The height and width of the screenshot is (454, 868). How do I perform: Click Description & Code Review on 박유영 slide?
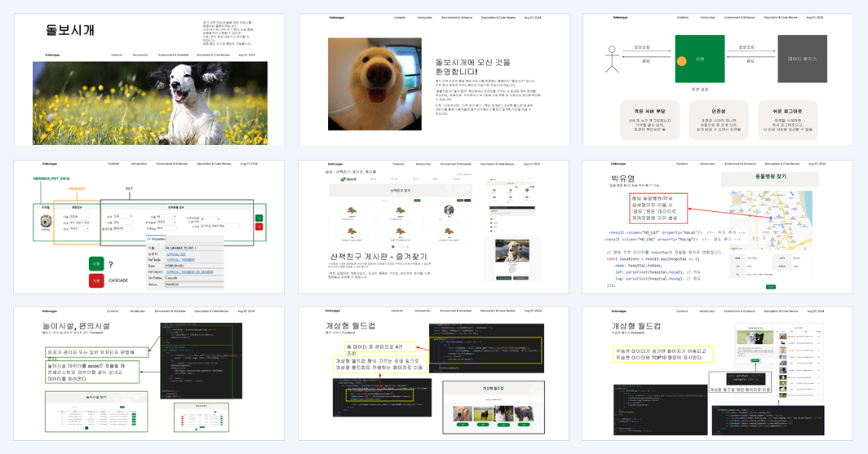pyautogui.click(x=782, y=164)
